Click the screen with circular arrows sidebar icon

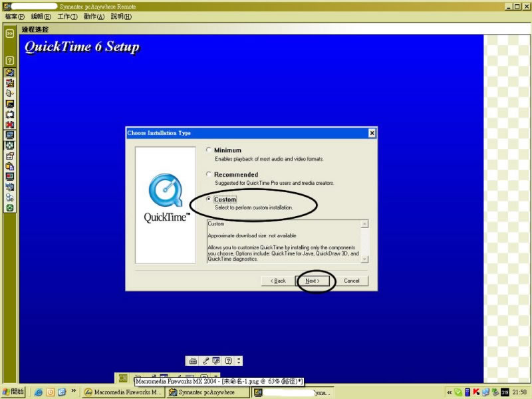tap(10, 114)
